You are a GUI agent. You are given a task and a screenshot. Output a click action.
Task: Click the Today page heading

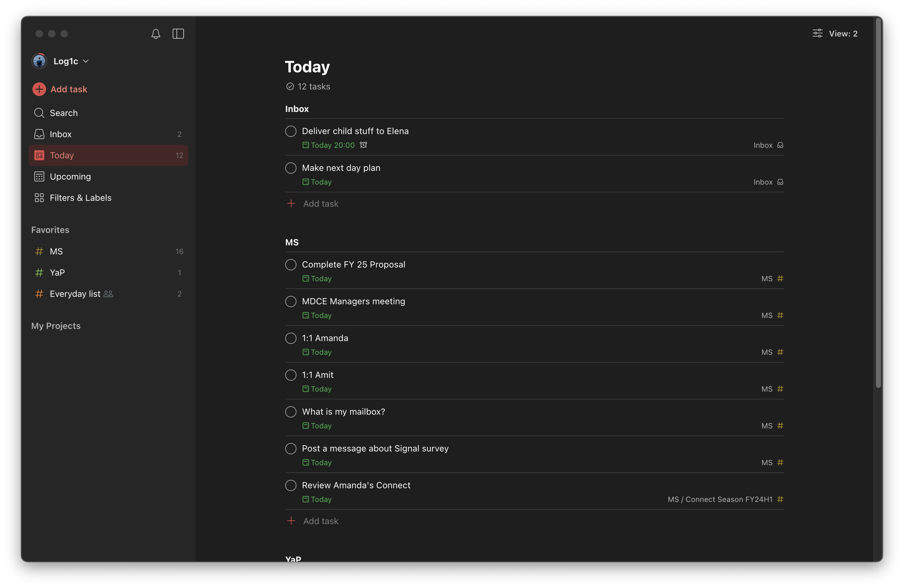[x=307, y=67]
